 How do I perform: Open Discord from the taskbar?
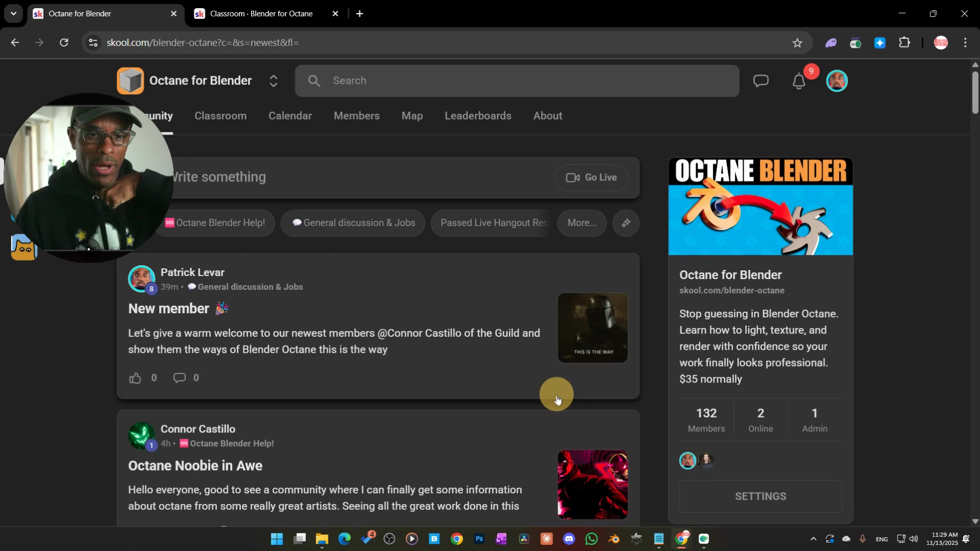569,539
